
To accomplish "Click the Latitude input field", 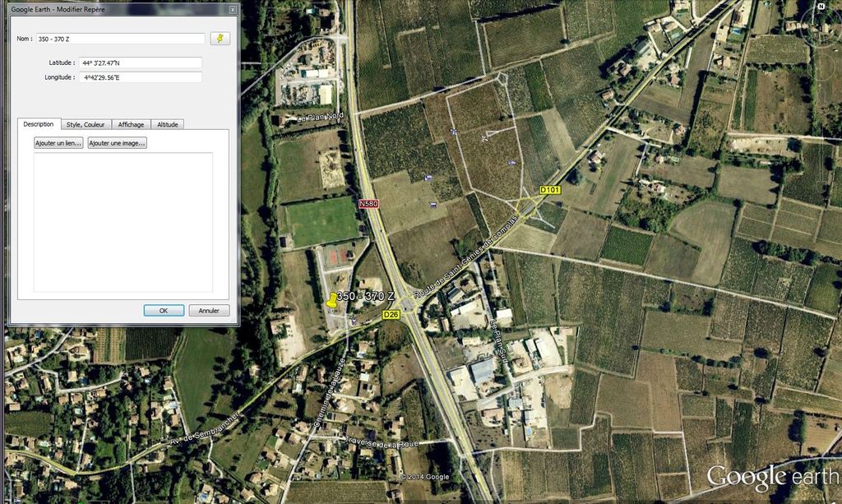I will click(x=140, y=62).
